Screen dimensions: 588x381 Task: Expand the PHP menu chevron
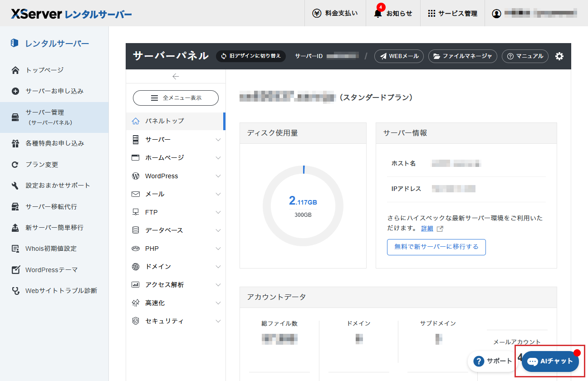pos(218,249)
